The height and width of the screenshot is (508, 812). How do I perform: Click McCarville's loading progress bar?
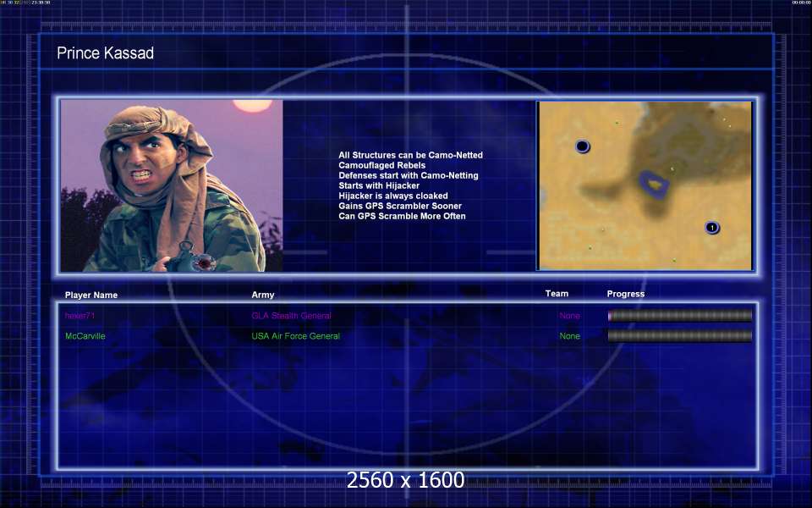[x=679, y=336]
